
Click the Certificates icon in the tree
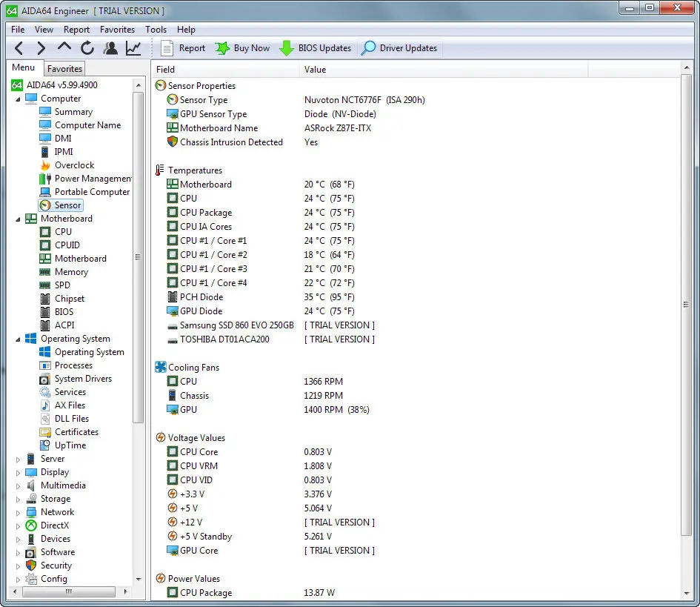(45, 432)
